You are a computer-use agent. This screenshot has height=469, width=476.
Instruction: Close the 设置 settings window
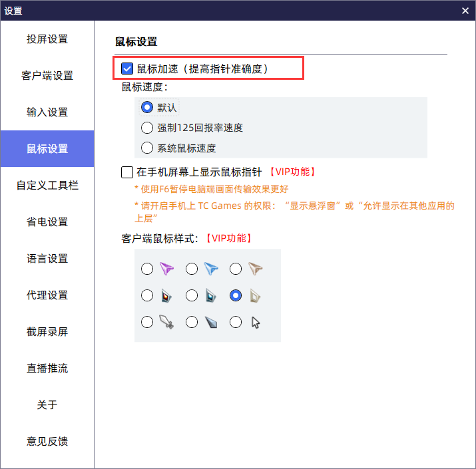tap(465, 11)
